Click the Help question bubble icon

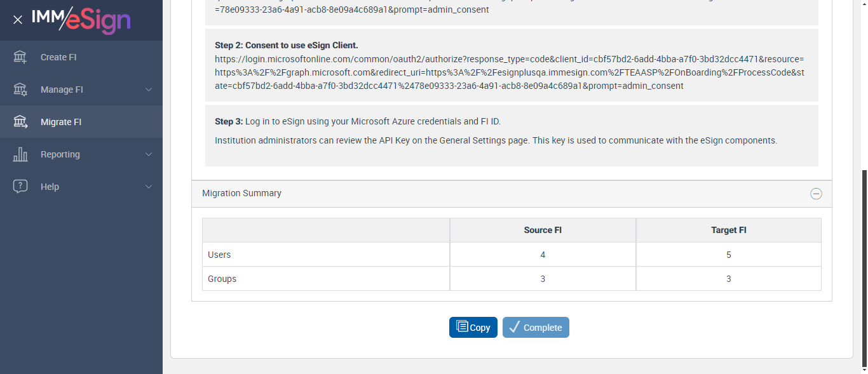[20, 187]
